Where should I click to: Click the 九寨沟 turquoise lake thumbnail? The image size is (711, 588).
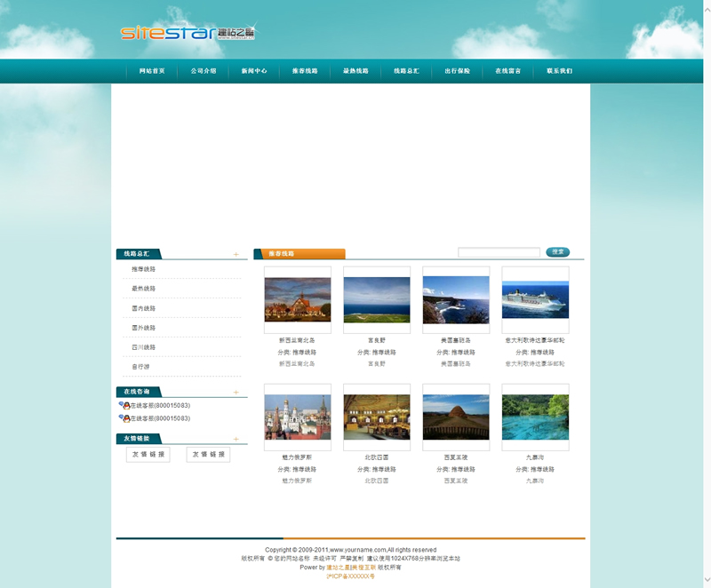535,417
